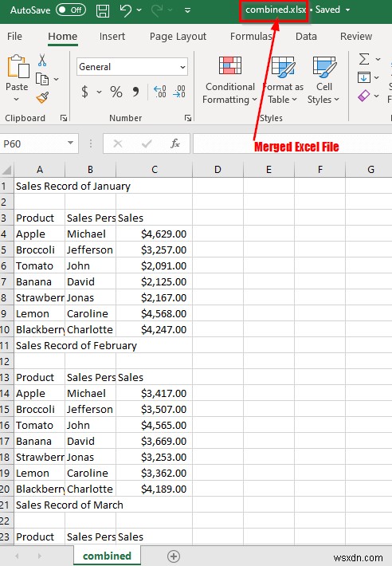Click the Undo arrow icon

point(126,10)
